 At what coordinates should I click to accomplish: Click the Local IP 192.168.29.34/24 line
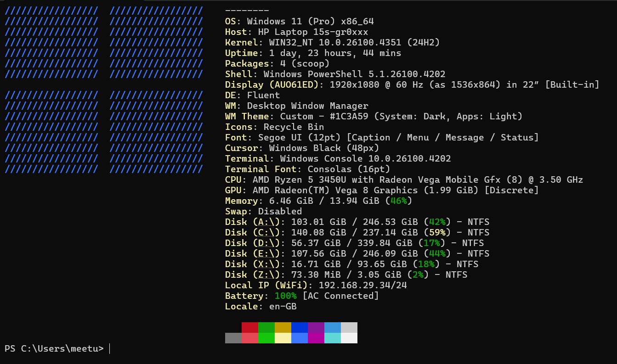tap(316, 285)
